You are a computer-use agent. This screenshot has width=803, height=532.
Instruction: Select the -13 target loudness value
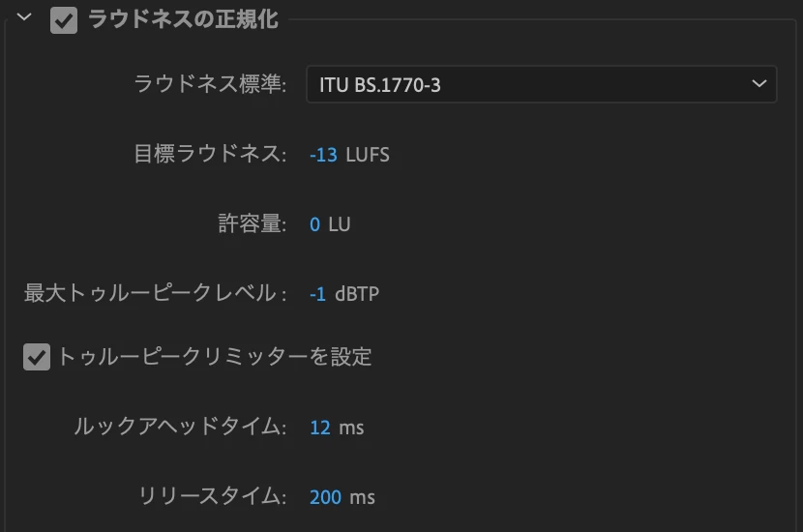324,155
